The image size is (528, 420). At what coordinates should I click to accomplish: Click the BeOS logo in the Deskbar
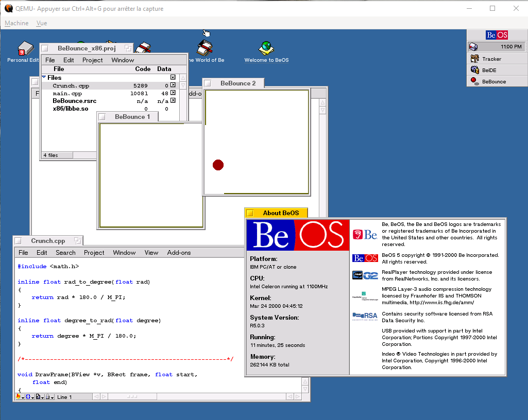tap(497, 35)
